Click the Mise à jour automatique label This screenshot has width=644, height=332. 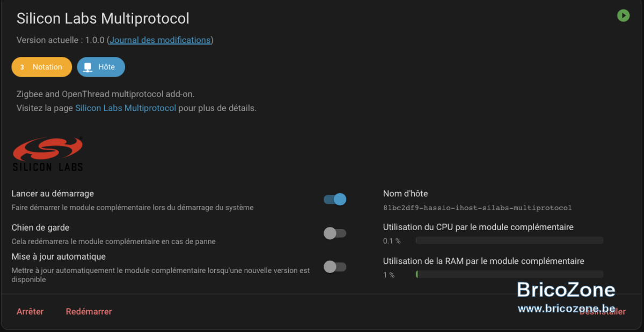click(x=58, y=256)
